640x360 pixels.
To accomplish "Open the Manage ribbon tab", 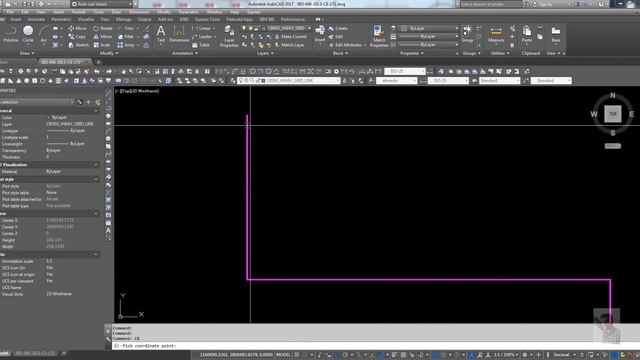I will [x=123, y=19].
